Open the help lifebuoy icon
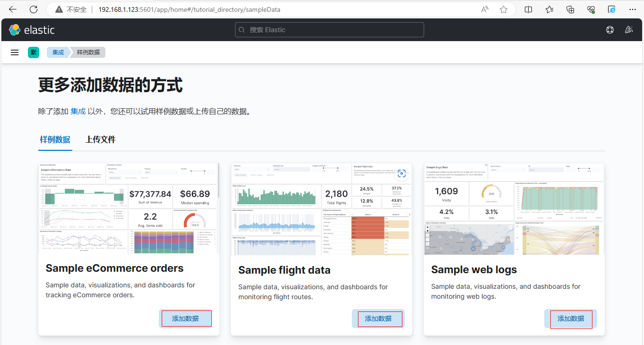Image resolution: width=644 pixels, height=345 pixels. (610, 30)
